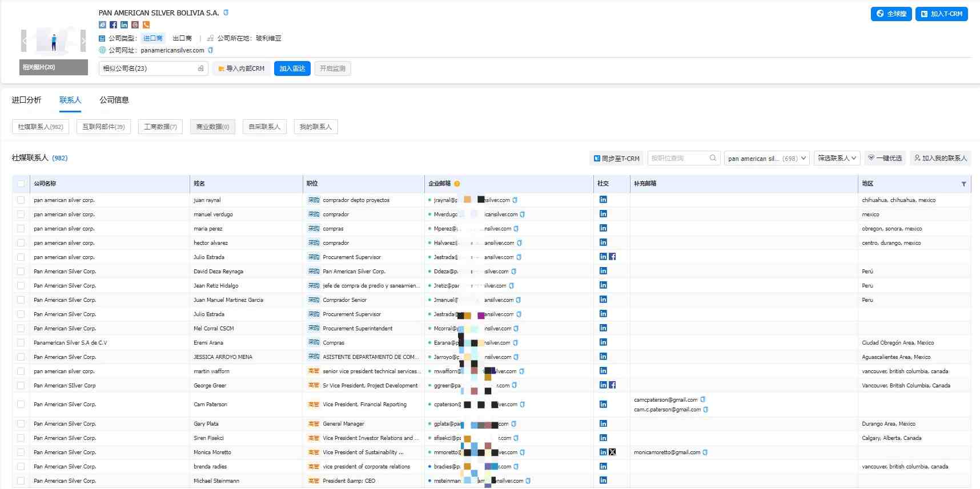Screen dimensions: 980x489
Task: Select the 我的联系人 sub-tab
Action: coord(316,127)
